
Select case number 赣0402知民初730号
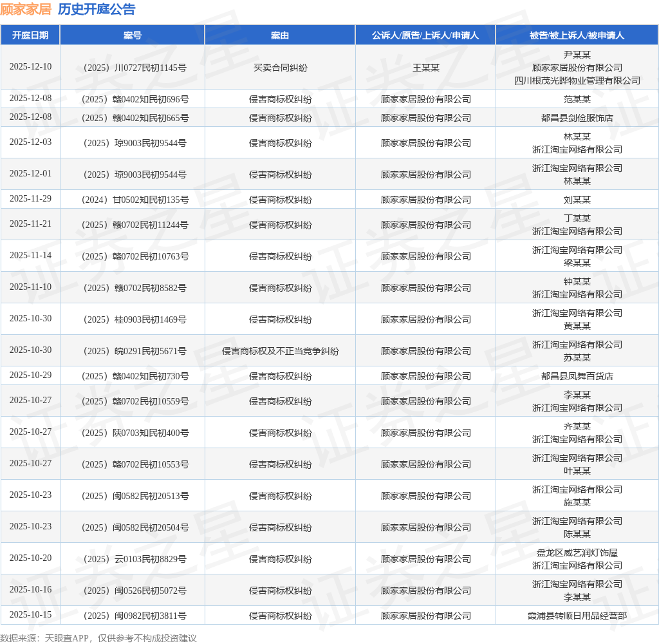pos(135,376)
